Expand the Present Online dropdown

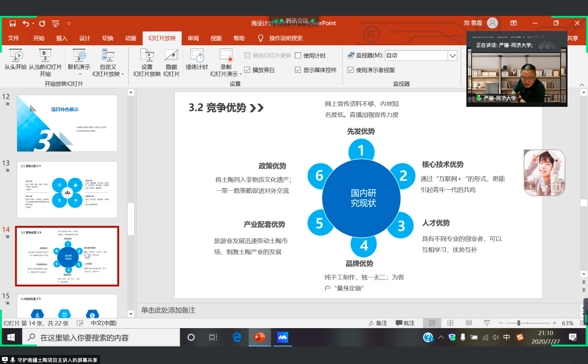[79, 74]
